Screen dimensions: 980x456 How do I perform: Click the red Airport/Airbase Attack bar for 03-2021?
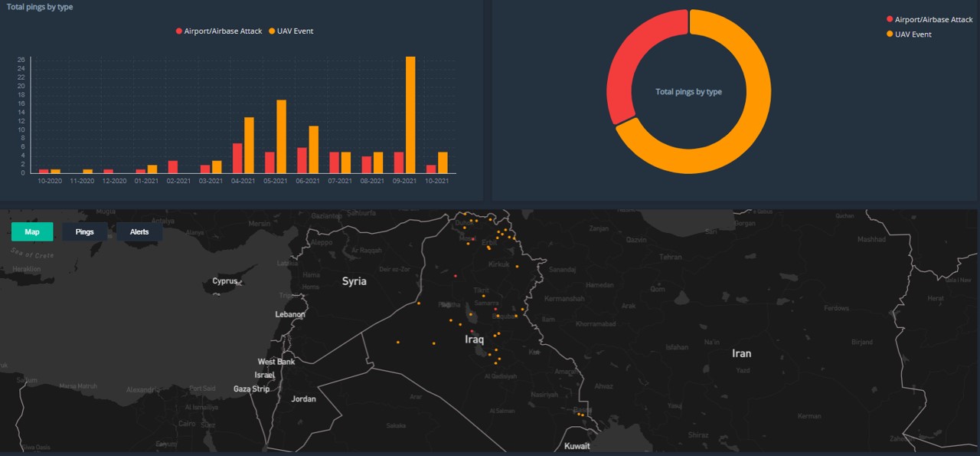(205, 169)
